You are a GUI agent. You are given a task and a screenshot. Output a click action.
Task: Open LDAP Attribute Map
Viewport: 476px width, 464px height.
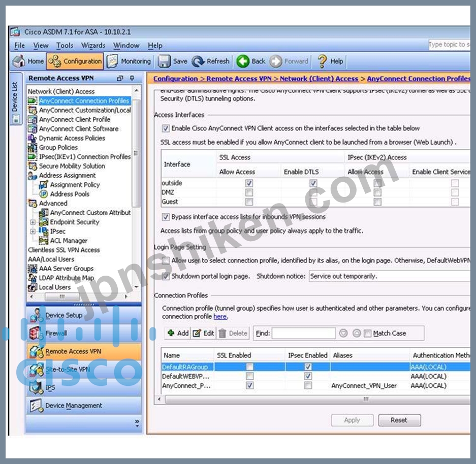pos(66,278)
